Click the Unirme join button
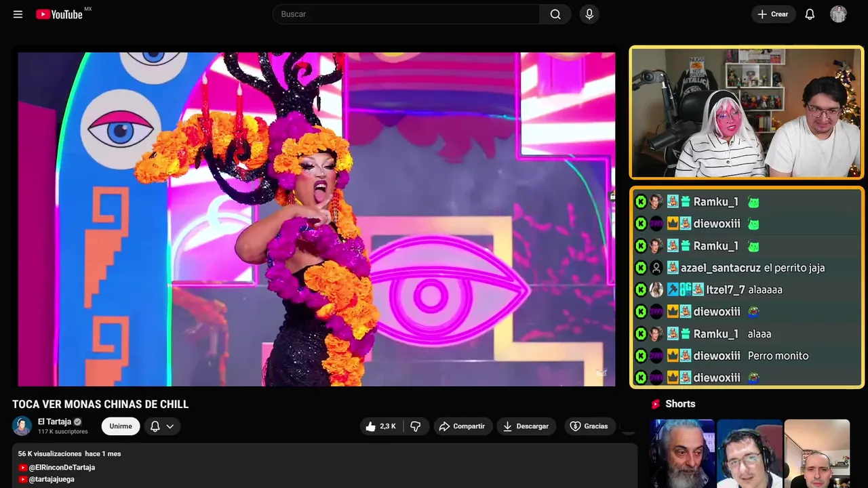 121,426
